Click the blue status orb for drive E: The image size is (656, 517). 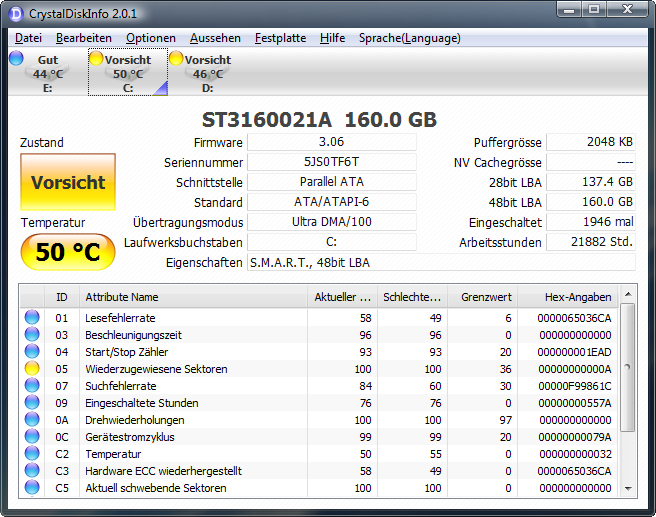point(16,58)
